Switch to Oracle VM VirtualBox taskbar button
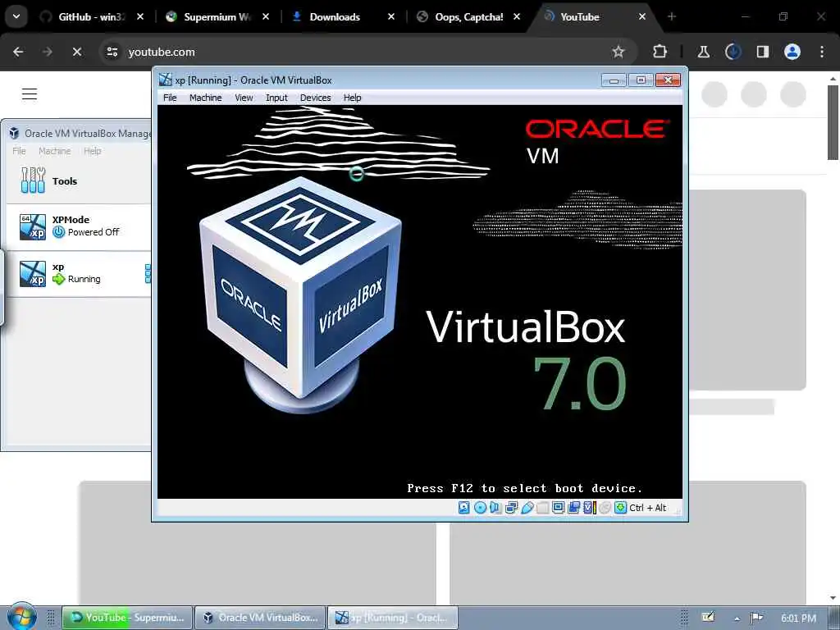The image size is (840, 630). tap(260, 618)
